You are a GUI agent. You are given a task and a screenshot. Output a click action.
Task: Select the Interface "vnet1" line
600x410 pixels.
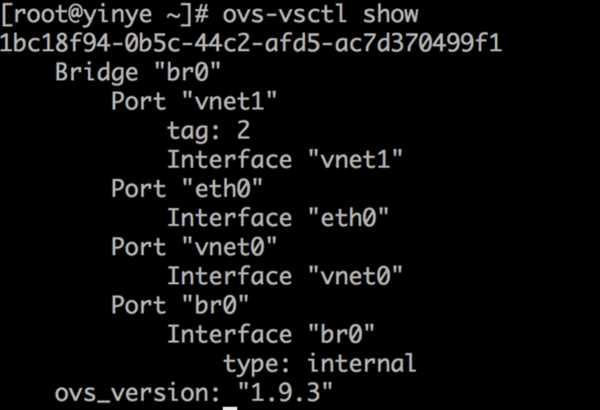click(284, 160)
